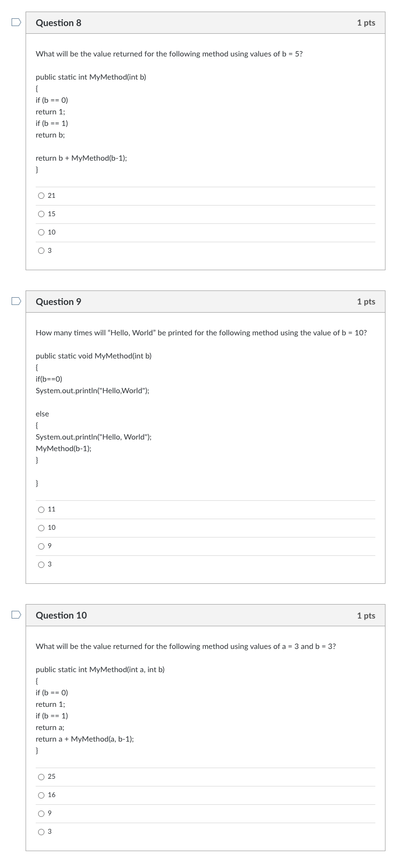Image resolution: width=412 pixels, height=868 pixels.
Task: Select answer 10 for Question 8
Action: pos(41,232)
